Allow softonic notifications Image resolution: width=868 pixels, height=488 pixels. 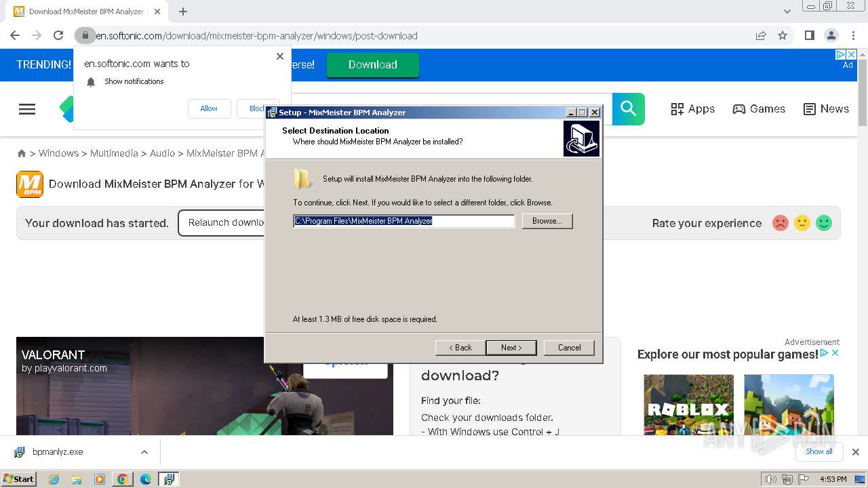(x=209, y=108)
